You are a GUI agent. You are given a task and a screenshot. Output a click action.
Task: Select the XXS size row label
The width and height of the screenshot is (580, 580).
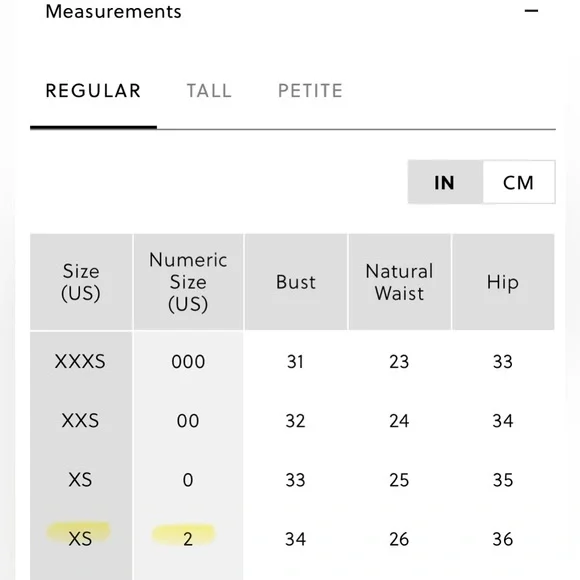(x=80, y=421)
